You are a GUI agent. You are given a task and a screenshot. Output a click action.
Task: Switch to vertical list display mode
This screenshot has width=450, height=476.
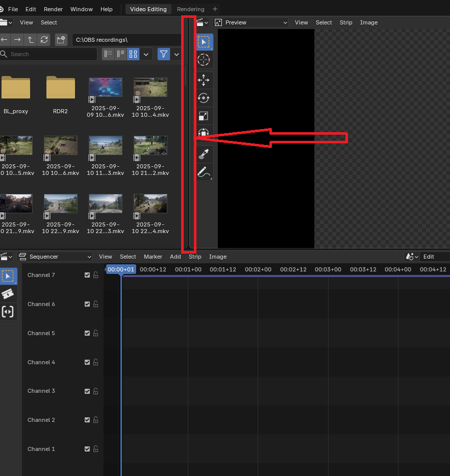(108, 55)
